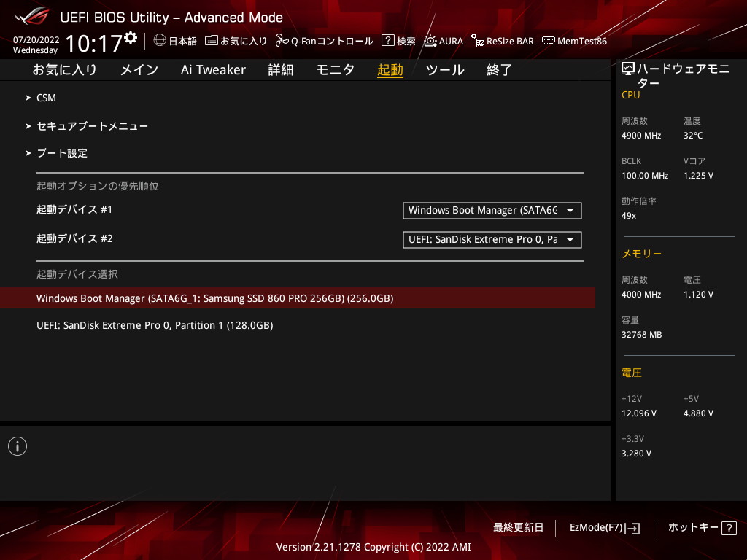Change language via 日本語 label
Screen dimensions: 747x560
(x=182, y=41)
